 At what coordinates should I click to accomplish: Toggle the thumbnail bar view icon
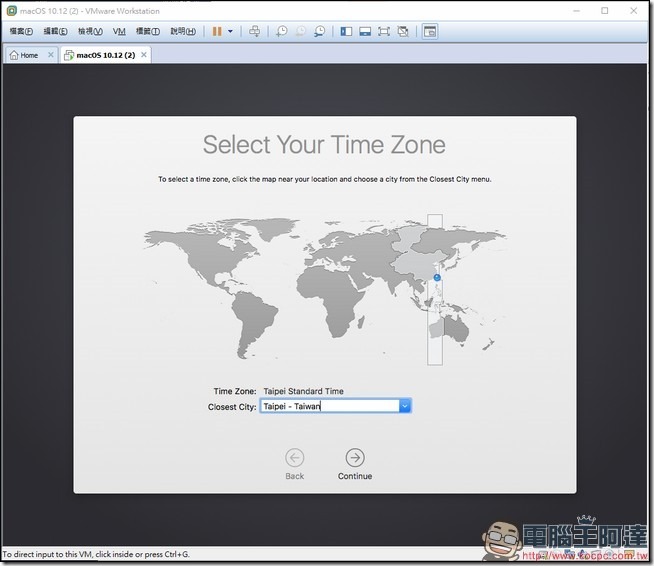click(365, 31)
